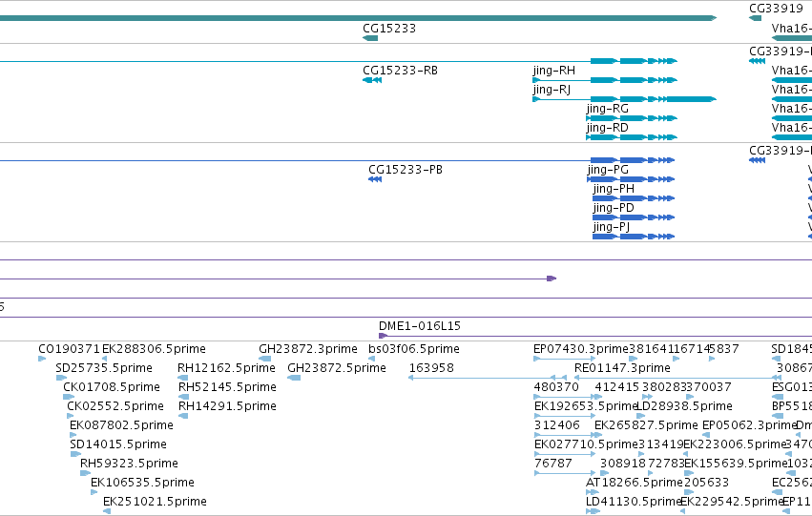The width and height of the screenshot is (812, 516).
Task: Select the jing-RJ transcript exon glyph
Action: coord(624,99)
